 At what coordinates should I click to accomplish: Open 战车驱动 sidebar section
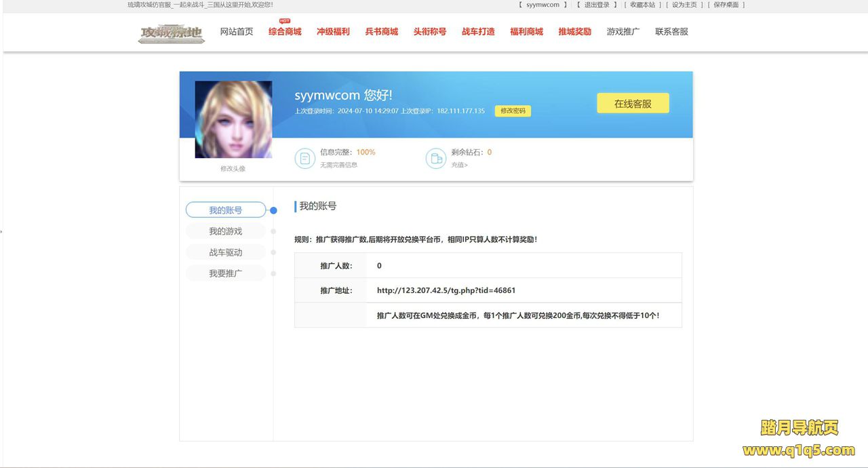click(x=225, y=252)
